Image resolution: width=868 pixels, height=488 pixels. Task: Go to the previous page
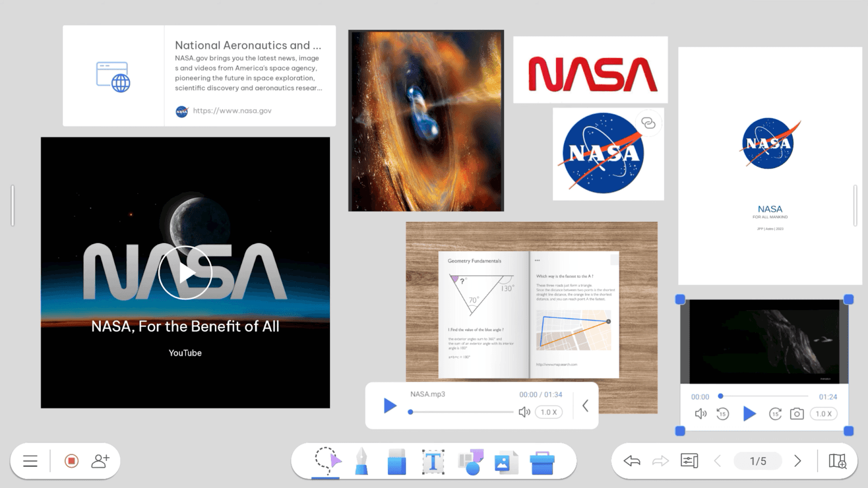pos(718,461)
